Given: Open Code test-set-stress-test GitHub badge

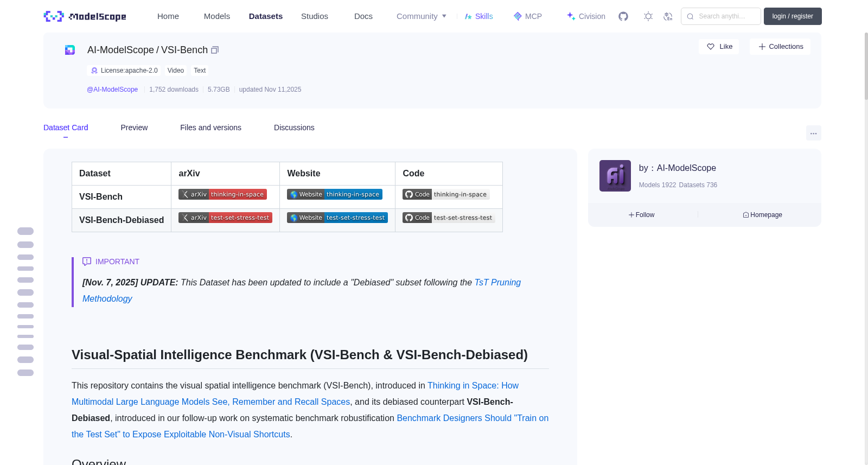Looking at the screenshot, I should pyautogui.click(x=449, y=218).
